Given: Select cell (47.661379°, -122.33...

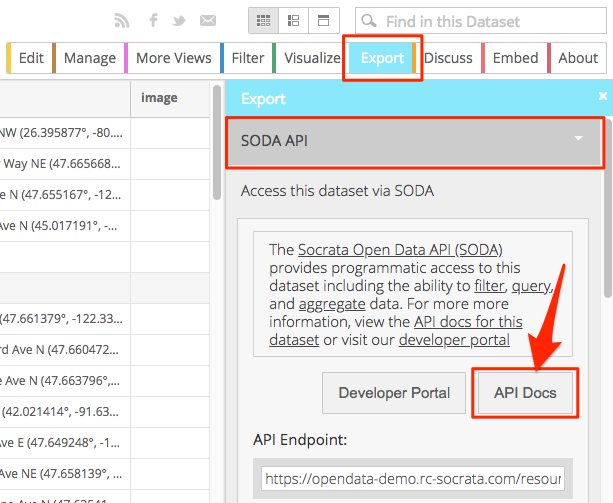Looking at the screenshot, I should click(x=65, y=319).
